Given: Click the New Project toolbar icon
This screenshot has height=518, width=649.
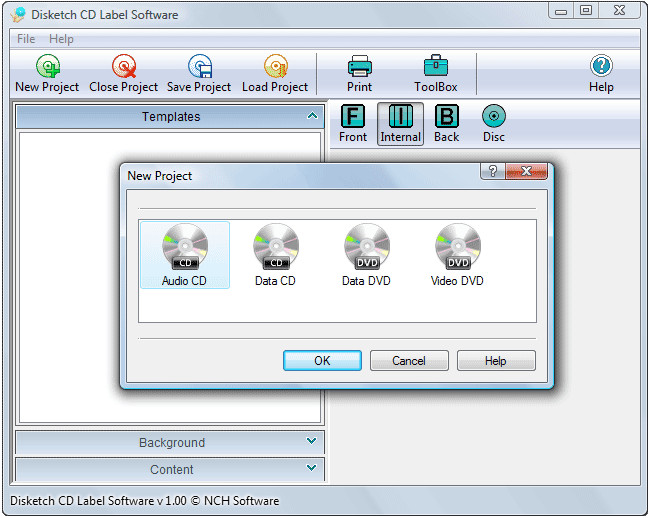Looking at the screenshot, I should click(47, 74).
